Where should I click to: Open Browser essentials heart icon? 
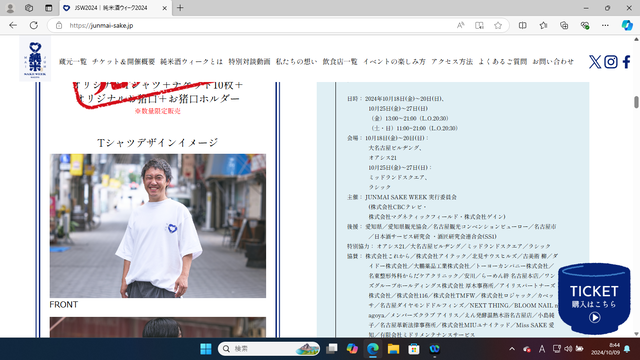(x=585, y=25)
